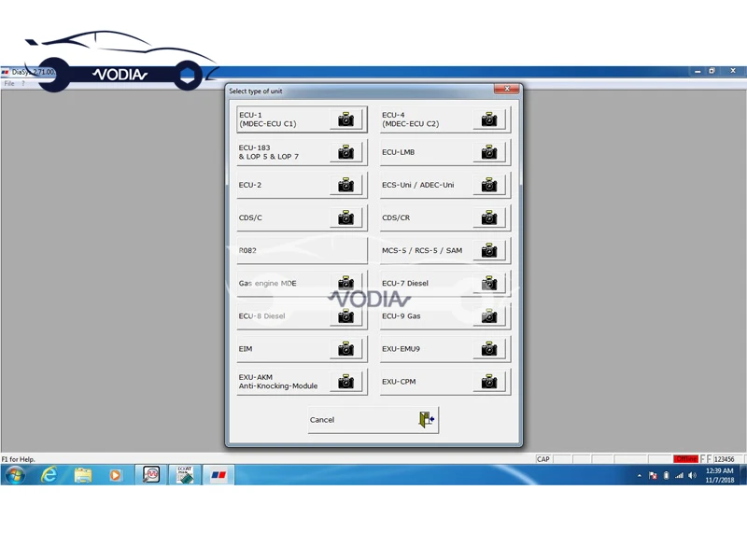Click the volume speaker tray icon
This screenshot has height=560, width=747.
[692, 475]
